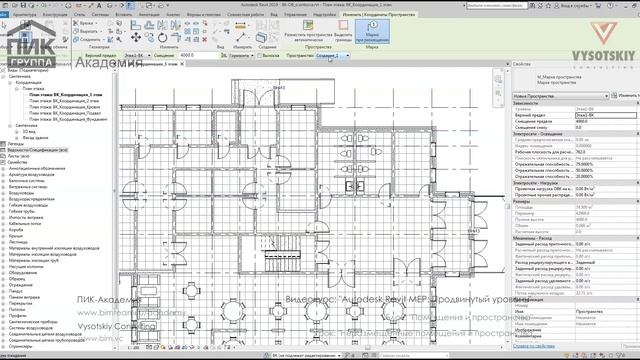The image size is (640, 360).
Task: Select the Mirror - Draw Axis tool
Action: pyautogui.click(x=176, y=25)
